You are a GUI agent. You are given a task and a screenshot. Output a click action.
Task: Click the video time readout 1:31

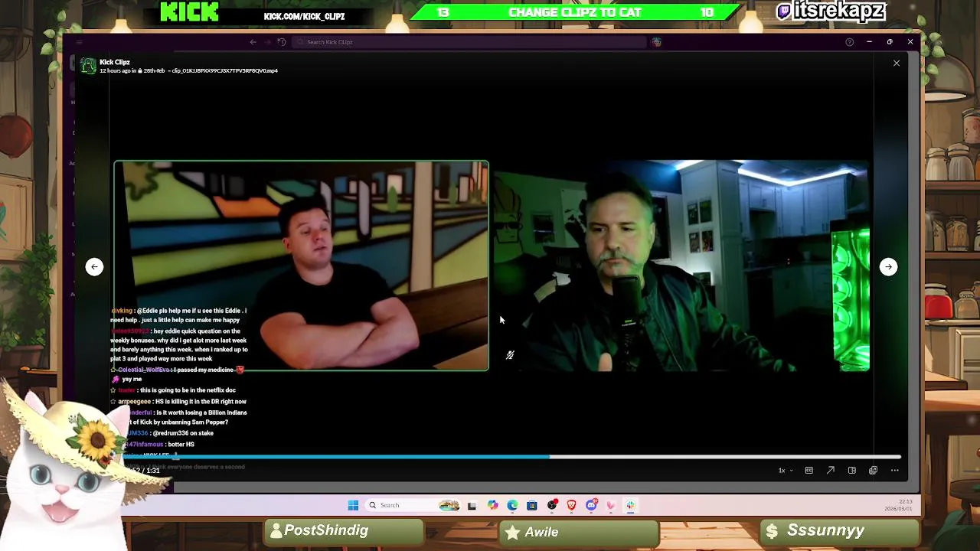pyautogui.click(x=153, y=470)
